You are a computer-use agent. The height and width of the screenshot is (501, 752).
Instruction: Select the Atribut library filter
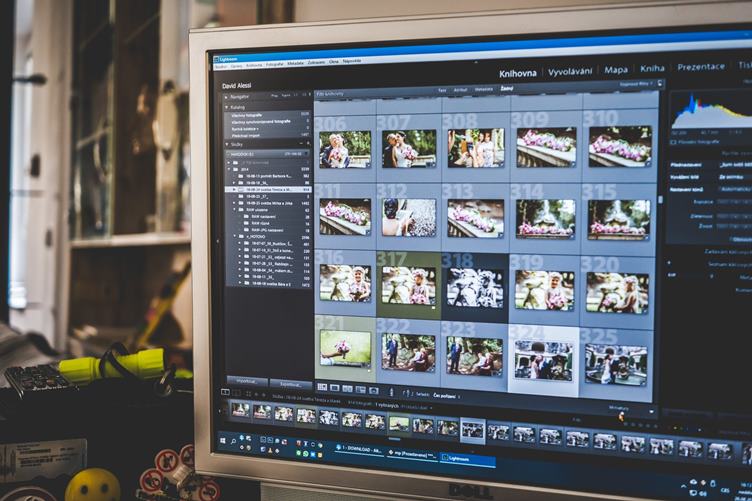(460, 90)
